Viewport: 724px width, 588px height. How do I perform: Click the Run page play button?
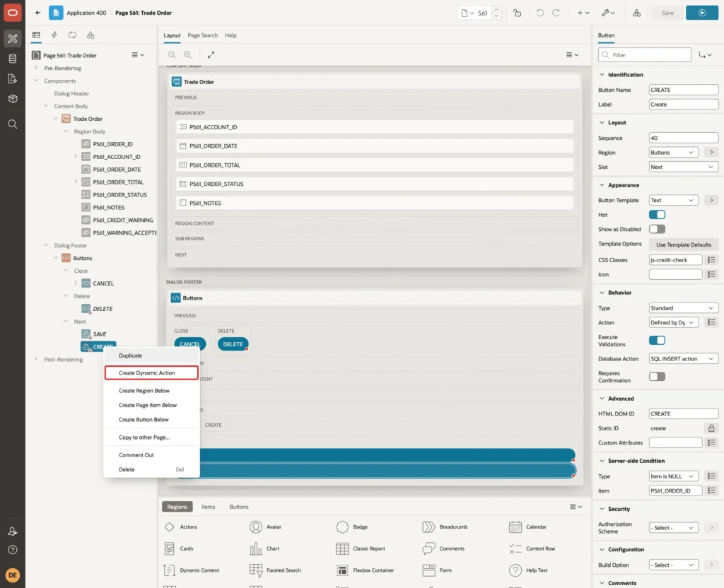(x=702, y=13)
